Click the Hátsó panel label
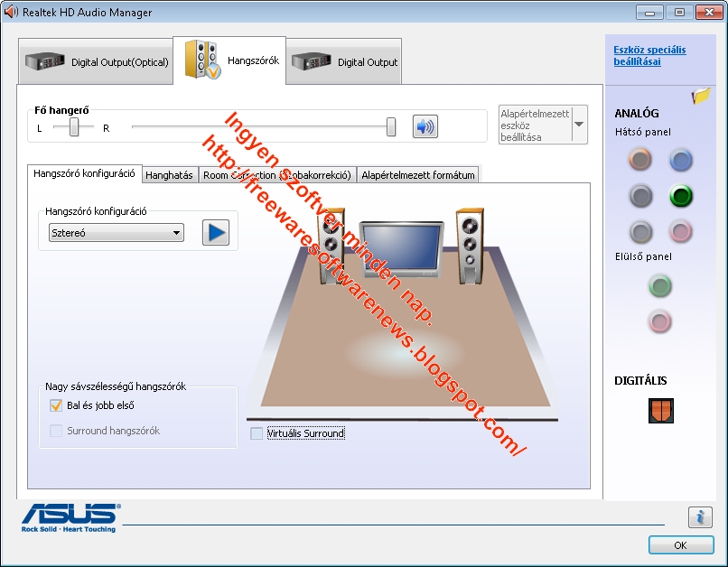The height and width of the screenshot is (567, 728). 642,132
